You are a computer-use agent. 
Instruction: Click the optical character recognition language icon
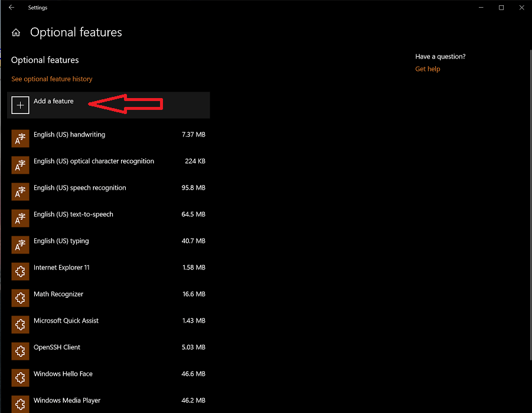pos(20,165)
